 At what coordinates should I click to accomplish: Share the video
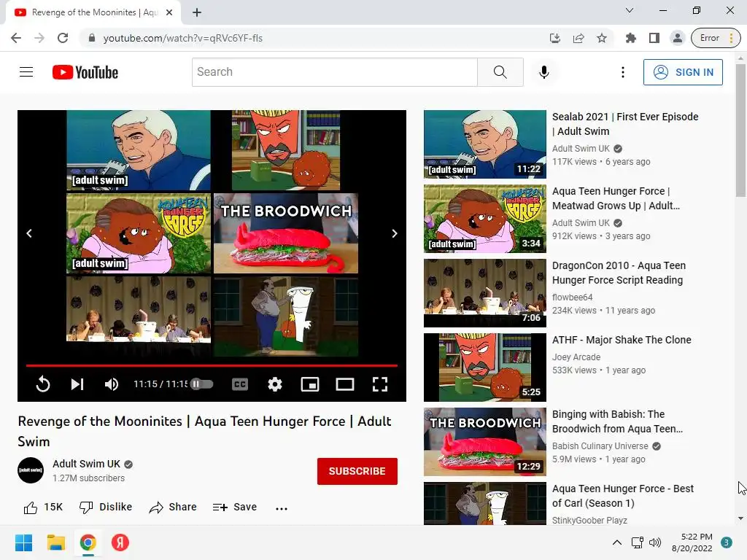pyautogui.click(x=173, y=507)
